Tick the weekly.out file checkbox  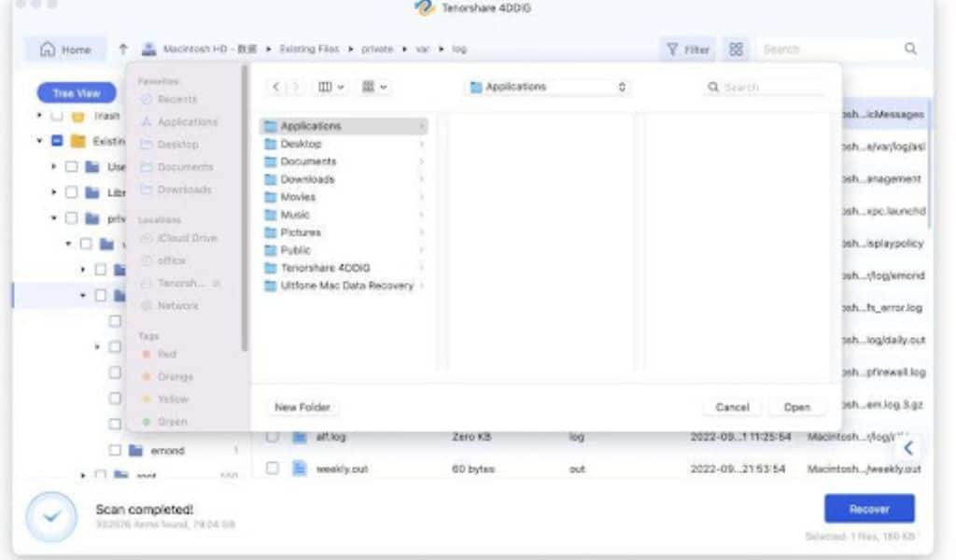pos(273,468)
